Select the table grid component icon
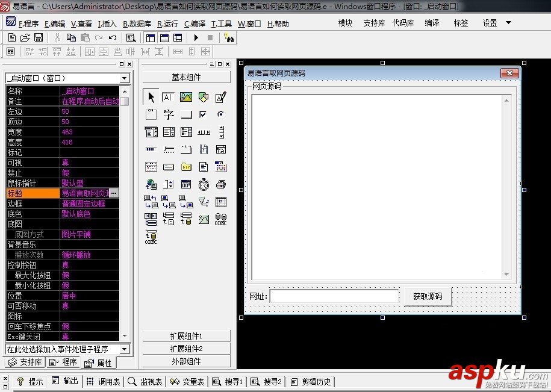This screenshot has height=392, width=551. click(x=220, y=202)
